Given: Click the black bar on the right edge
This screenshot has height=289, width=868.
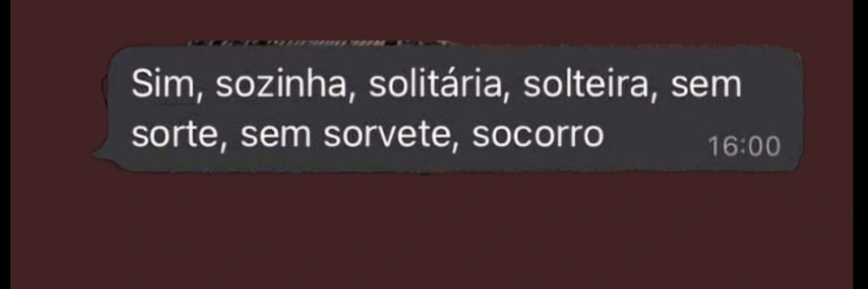Looking at the screenshot, I should pos(860,145).
